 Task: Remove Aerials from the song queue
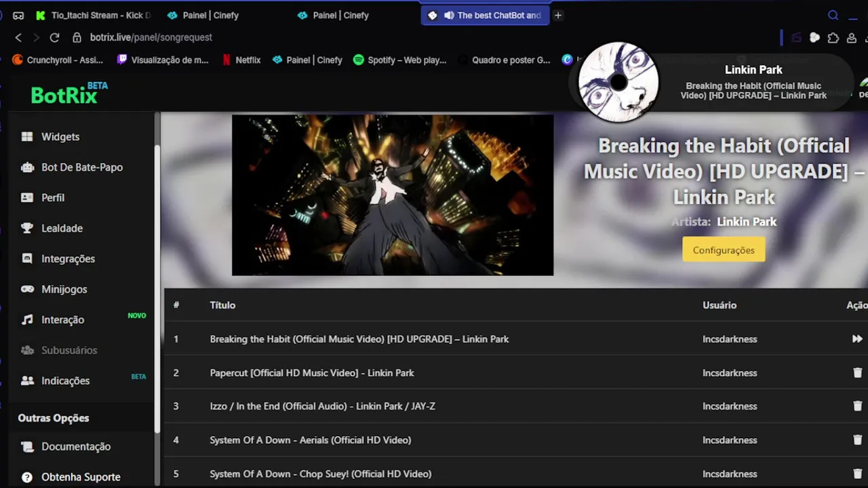click(857, 440)
